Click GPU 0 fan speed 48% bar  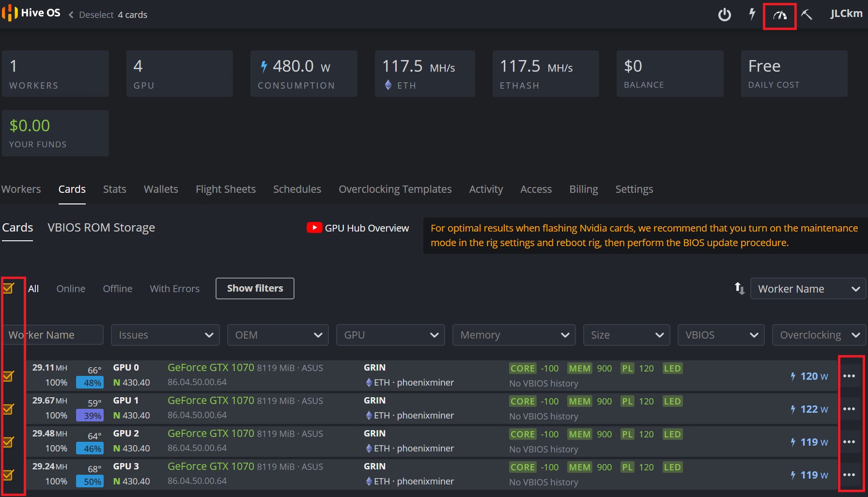[90, 383]
